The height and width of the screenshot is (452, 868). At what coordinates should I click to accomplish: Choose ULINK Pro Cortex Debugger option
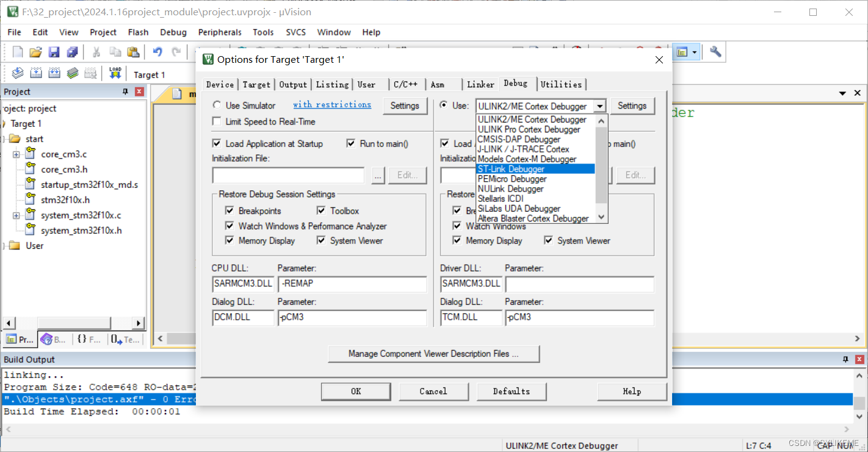pyautogui.click(x=535, y=129)
